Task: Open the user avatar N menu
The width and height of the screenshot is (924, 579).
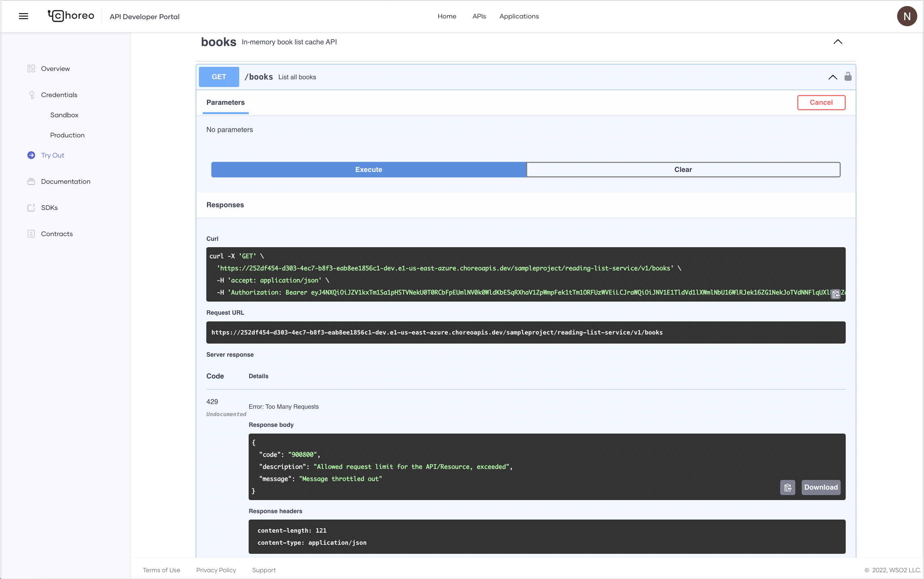Action: (907, 16)
